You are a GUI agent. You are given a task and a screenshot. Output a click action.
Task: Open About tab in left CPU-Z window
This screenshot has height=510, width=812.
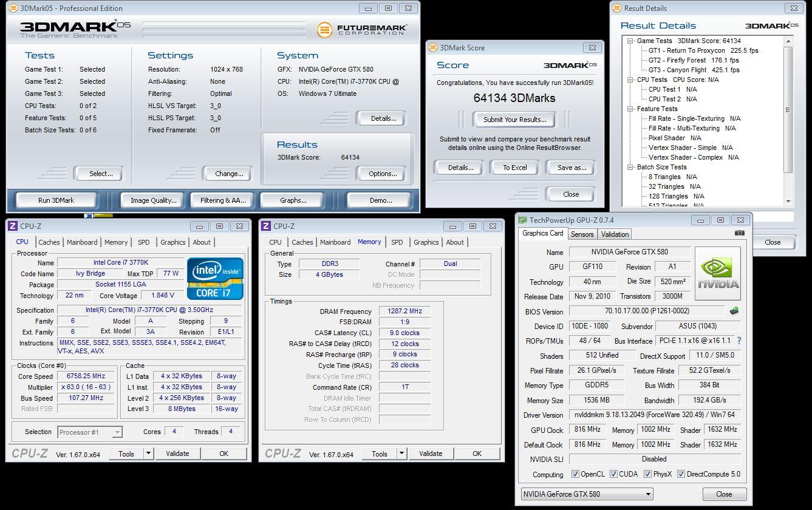[202, 242]
